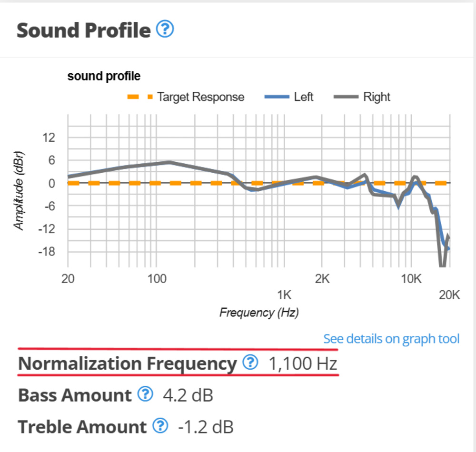Viewport: 476px width, 452px height.
Task: Open the Bass Amount help tooltip
Action: pos(144,395)
